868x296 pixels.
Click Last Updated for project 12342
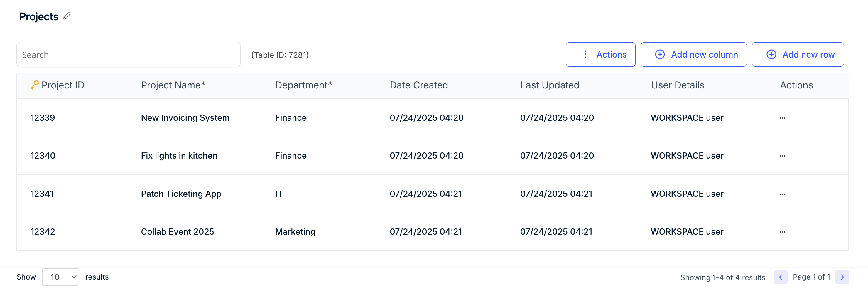556,232
